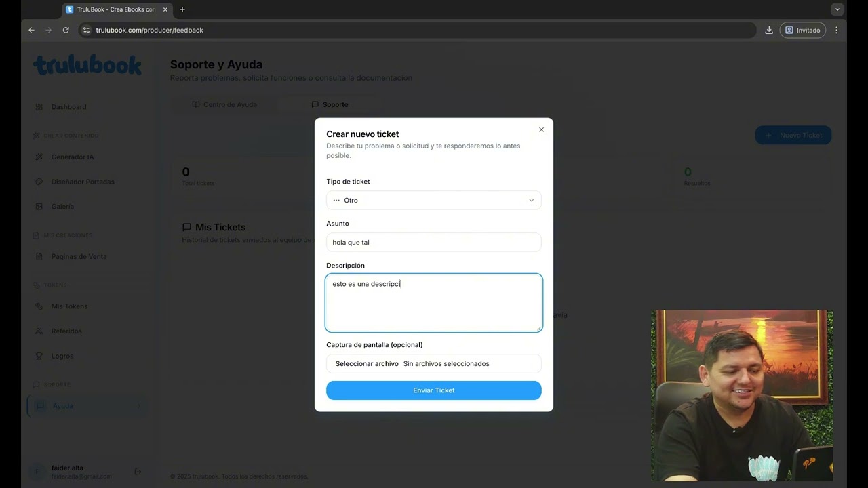Select Ayuda in sidebar

coord(87,406)
